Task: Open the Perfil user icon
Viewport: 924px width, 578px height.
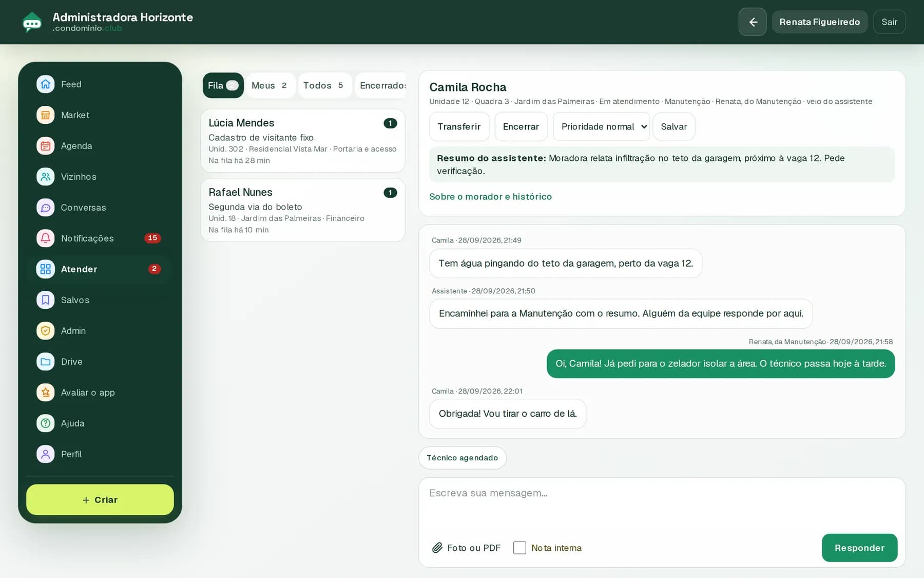Action: point(45,454)
